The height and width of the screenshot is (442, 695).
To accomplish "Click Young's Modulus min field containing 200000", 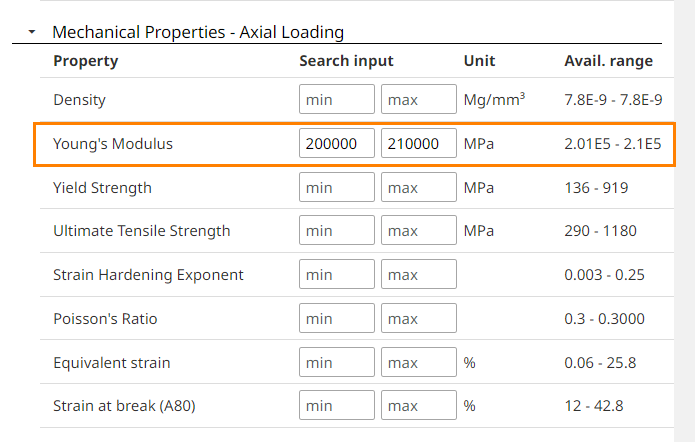I will click(337, 144).
